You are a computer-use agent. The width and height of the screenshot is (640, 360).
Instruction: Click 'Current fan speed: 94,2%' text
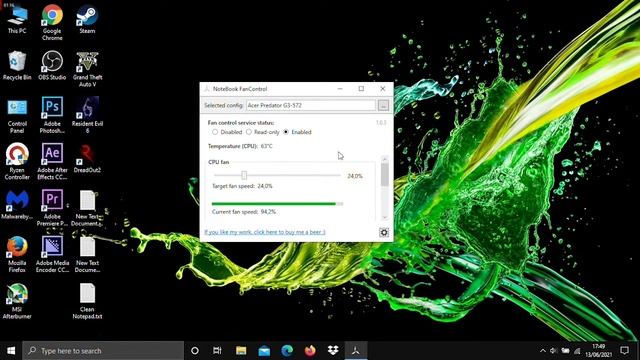pyautogui.click(x=244, y=212)
